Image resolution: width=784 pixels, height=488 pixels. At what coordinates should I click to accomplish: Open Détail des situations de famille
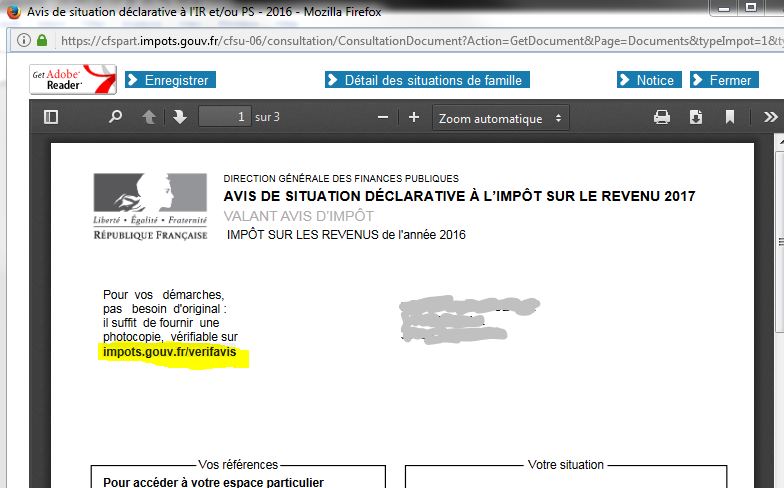click(x=427, y=80)
